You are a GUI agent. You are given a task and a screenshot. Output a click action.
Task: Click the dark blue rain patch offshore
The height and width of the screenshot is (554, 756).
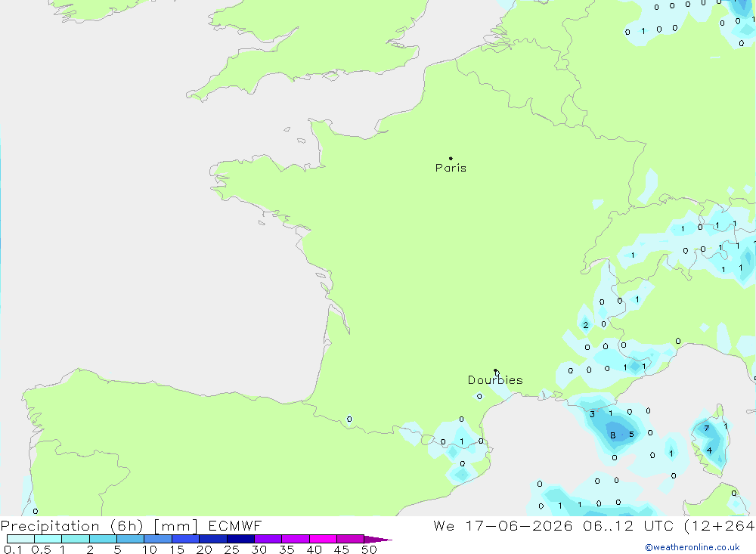tap(620, 432)
